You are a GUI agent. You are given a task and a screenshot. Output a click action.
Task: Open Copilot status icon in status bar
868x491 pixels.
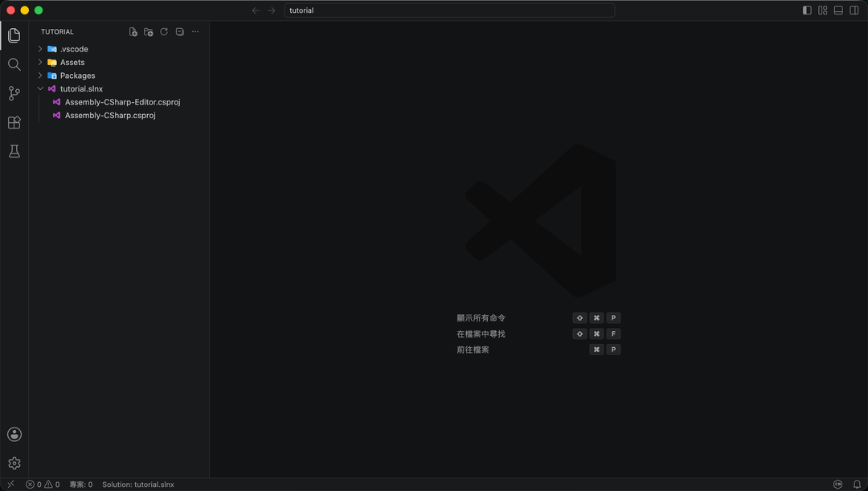(838, 485)
